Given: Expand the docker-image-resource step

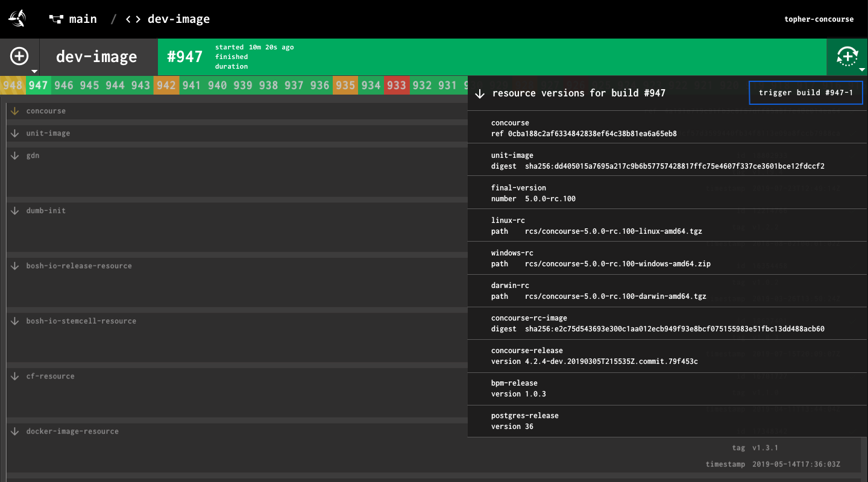Looking at the screenshot, I should [14, 431].
